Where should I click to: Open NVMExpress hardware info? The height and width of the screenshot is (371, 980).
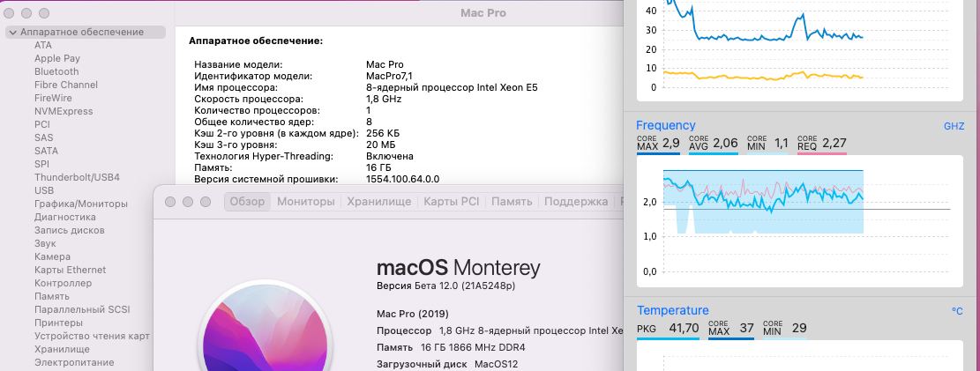pyautogui.click(x=64, y=111)
